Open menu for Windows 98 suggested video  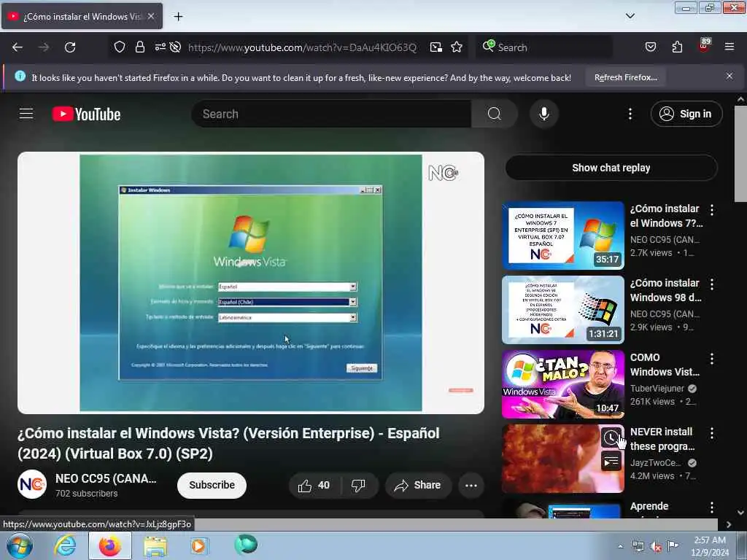[x=712, y=284]
